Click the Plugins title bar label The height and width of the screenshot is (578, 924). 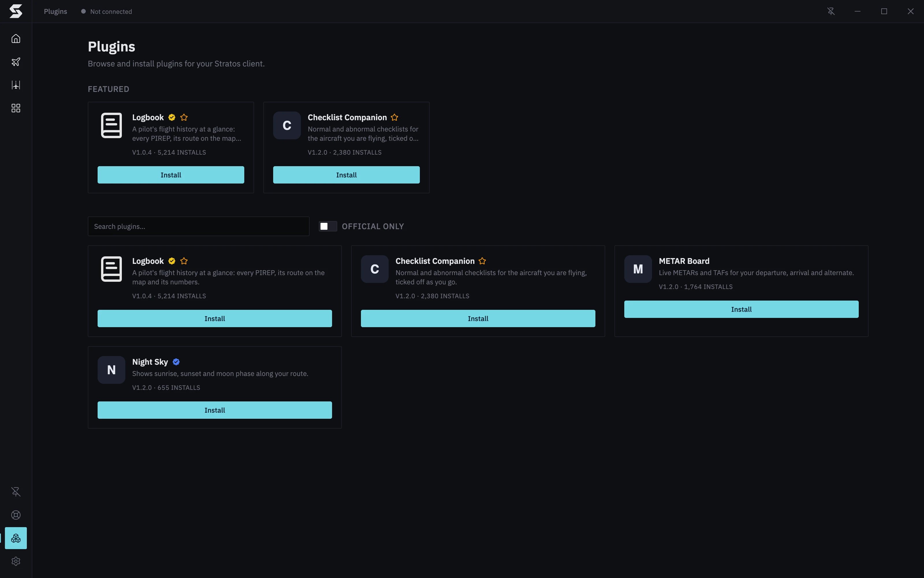click(x=55, y=12)
